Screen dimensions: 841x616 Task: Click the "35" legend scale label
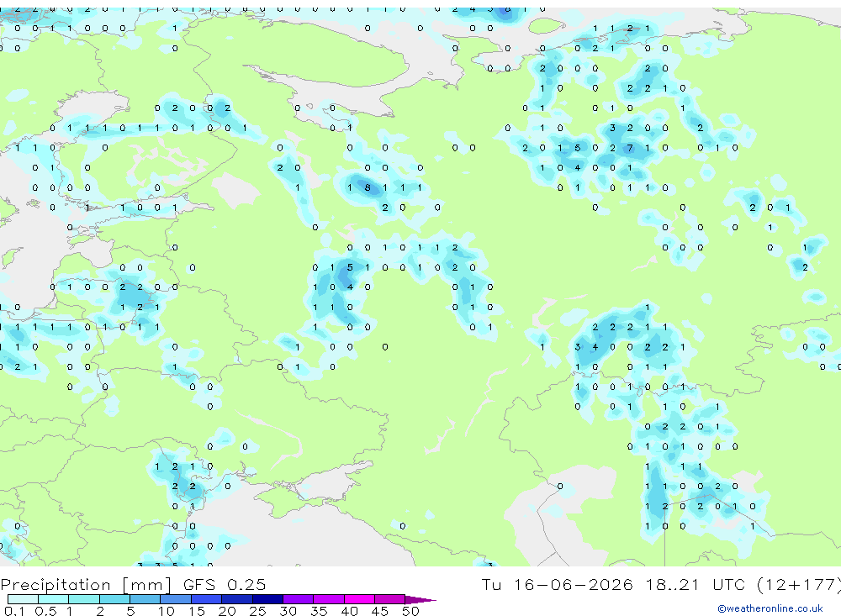point(319,611)
